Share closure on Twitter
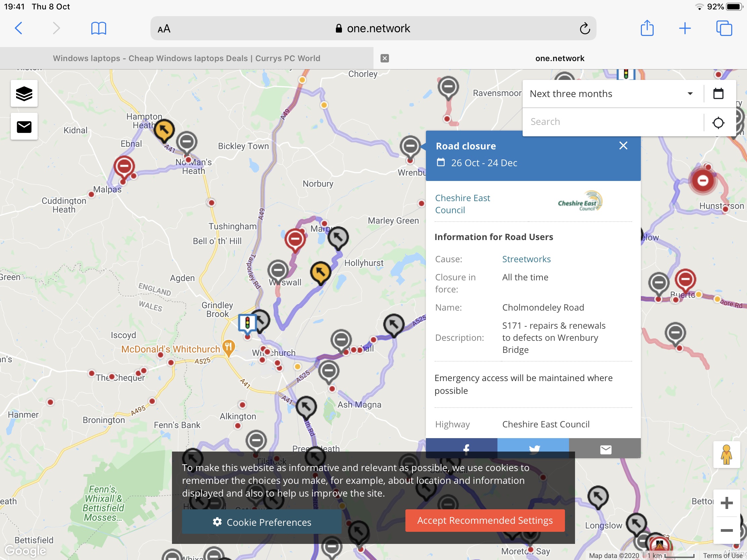Image resolution: width=747 pixels, height=560 pixels. pyautogui.click(x=533, y=448)
